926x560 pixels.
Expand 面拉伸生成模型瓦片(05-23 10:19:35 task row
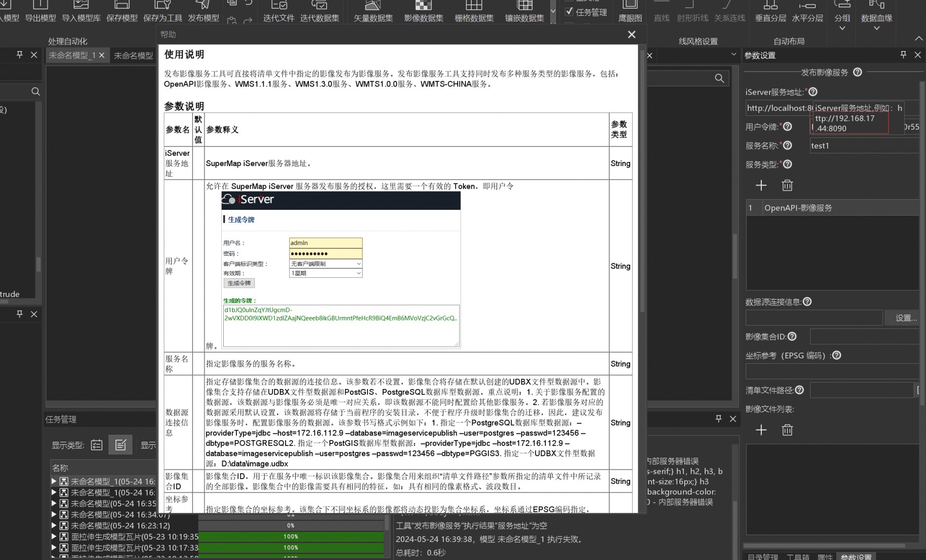(54, 537)
